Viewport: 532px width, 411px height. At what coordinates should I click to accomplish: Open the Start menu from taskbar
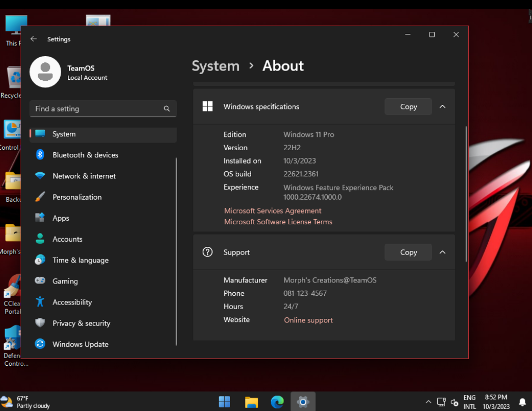click(224, 402)
